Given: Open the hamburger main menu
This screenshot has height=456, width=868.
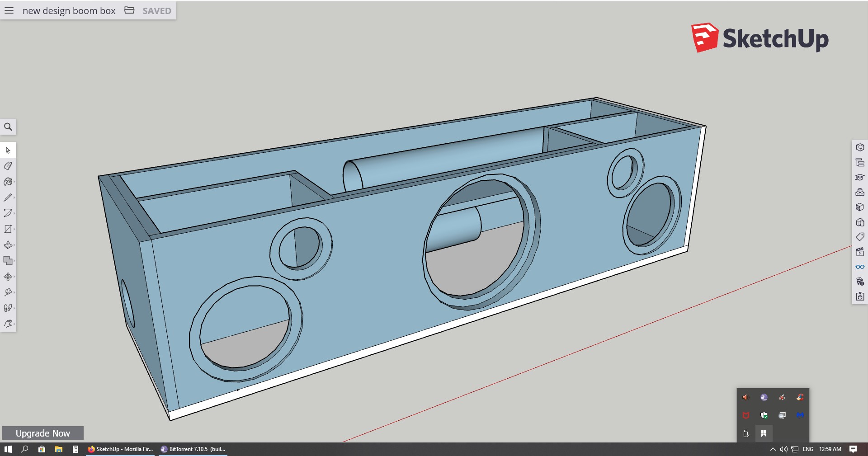Looking at the screenshot, I should point(9,10).
